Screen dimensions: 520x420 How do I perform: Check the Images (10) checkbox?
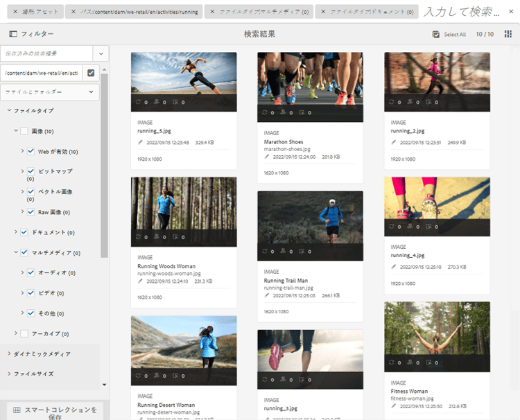(x=24, y=131)
